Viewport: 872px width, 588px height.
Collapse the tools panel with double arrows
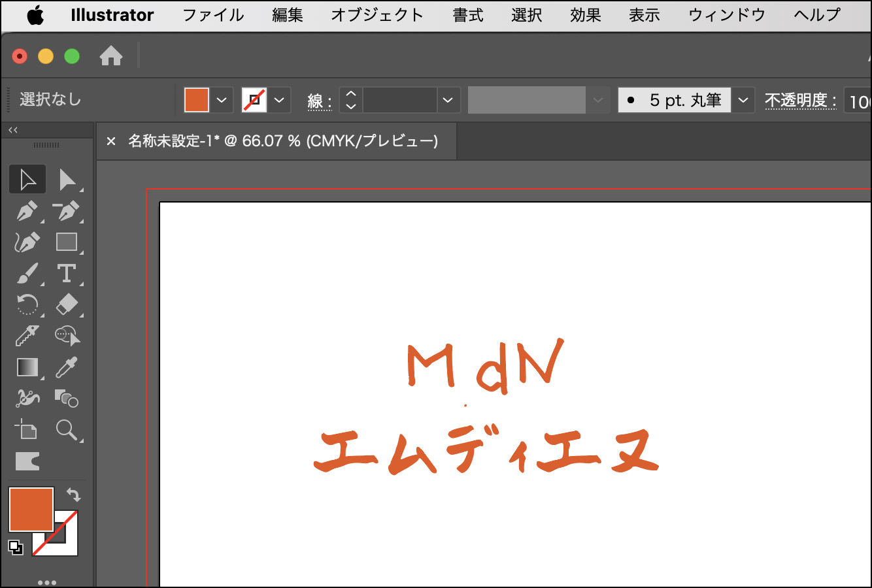pos(13,130)
